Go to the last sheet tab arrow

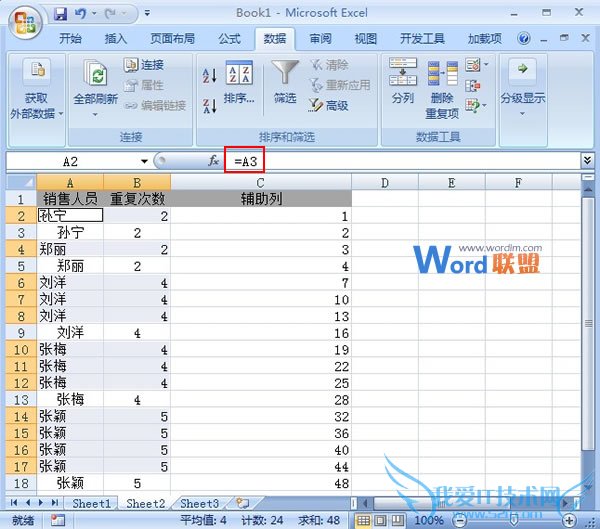55,503
